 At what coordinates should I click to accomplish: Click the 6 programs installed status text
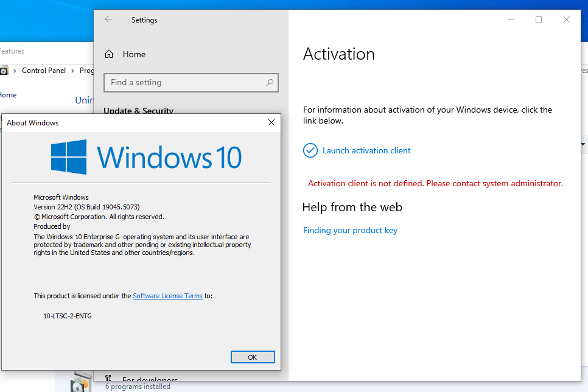(138, 387)
